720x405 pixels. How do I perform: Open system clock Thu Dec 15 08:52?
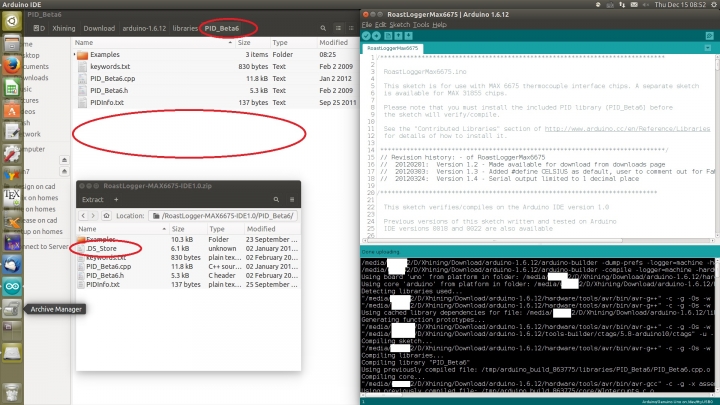680,5
